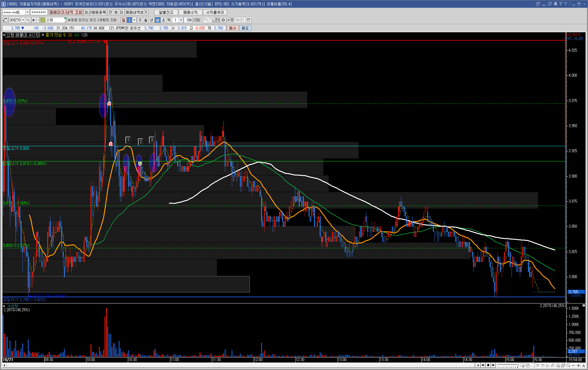The width and height of the screenshot is (588, 370).
Task: Open the 매매내역보기 tab
Action: [136, 12]
